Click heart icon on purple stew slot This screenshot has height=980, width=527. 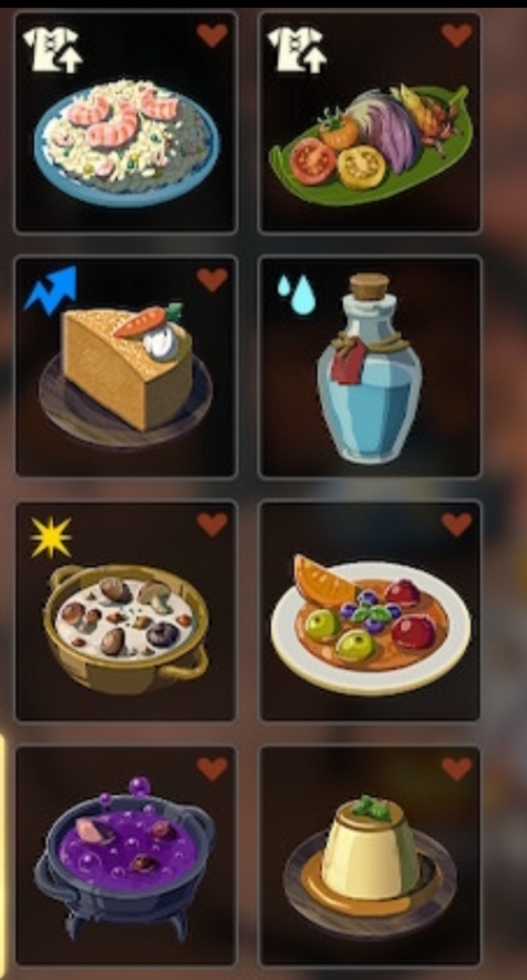click(212, 769)
